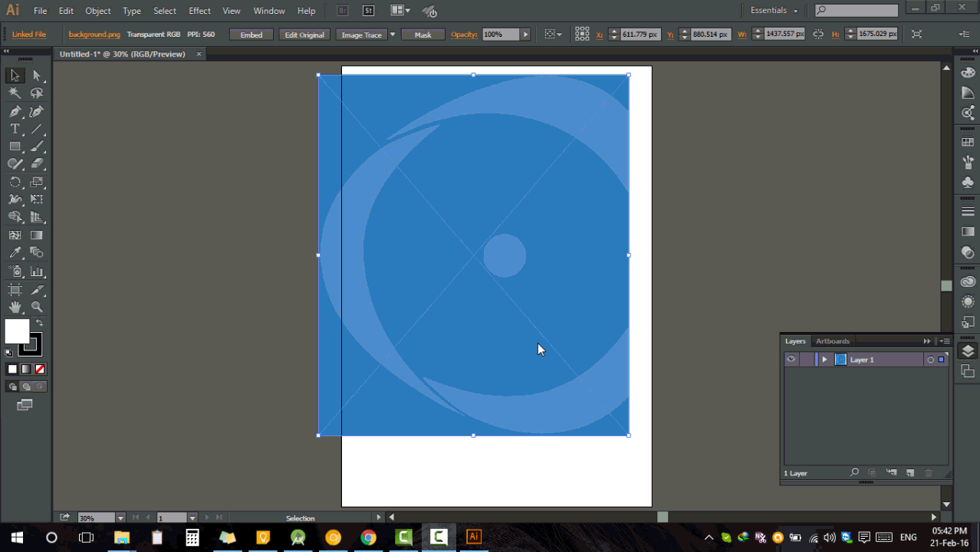Viewport: 980px width, 552px height.
Task: Click the black Stroke color swatch
Action: [x=31, y=345]
